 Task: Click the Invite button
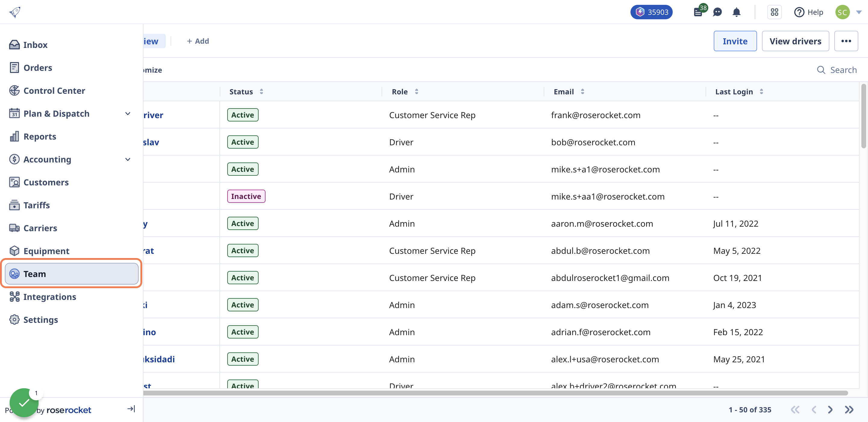click(x=735, y=41)
